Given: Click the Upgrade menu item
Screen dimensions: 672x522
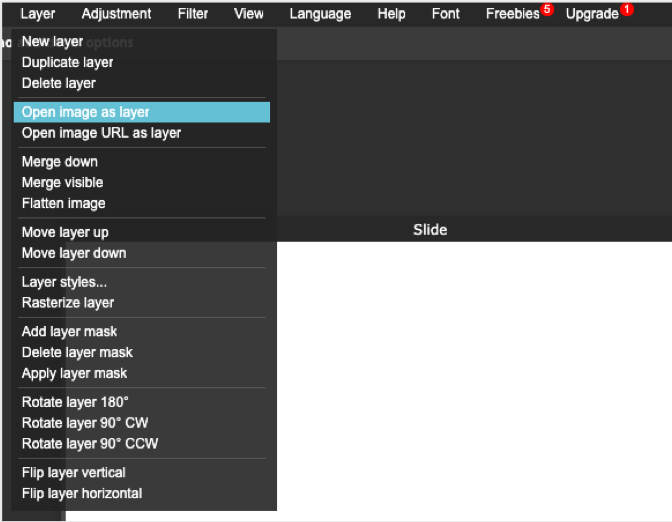Looking at the screenshot, I should tap(592, 14).
